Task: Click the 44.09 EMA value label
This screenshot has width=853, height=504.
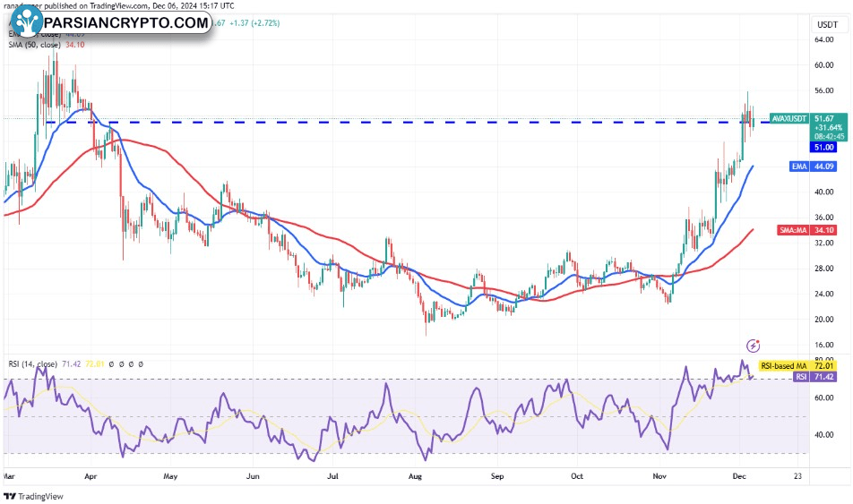Action: click(x=823, y=167)
